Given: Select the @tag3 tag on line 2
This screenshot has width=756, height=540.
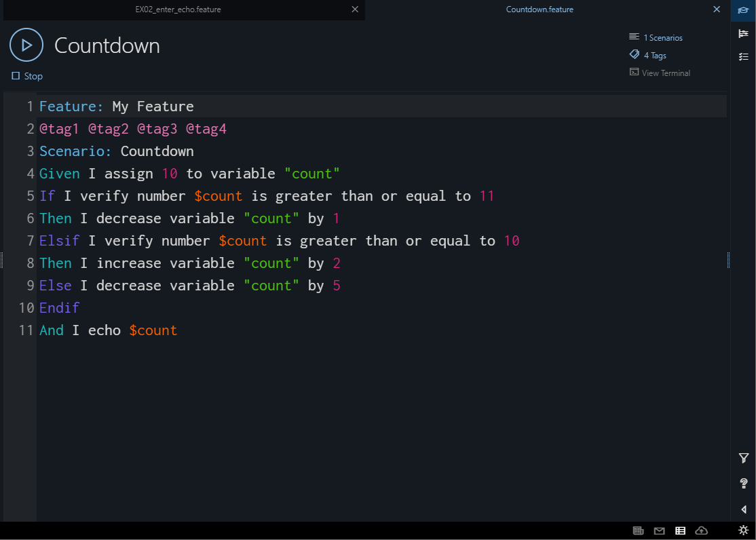Looking at the screenshot, I should pyautogui.click(x=157, y=128).
